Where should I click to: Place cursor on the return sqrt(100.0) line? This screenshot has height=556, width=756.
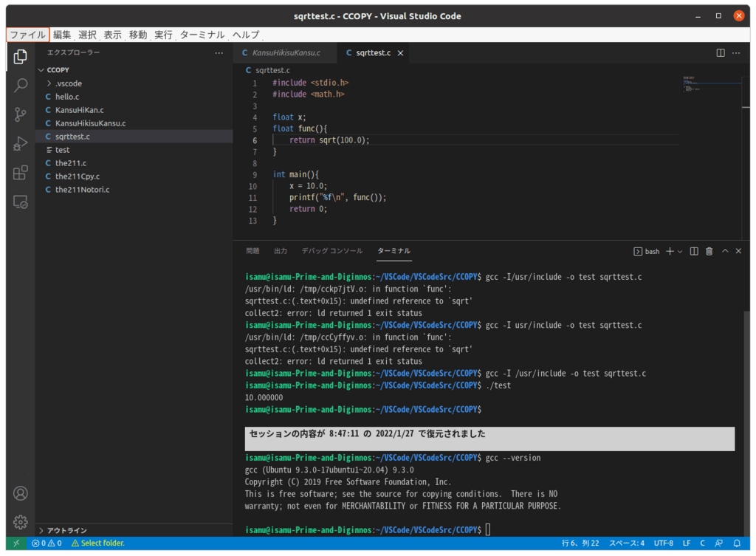(329, 140)
